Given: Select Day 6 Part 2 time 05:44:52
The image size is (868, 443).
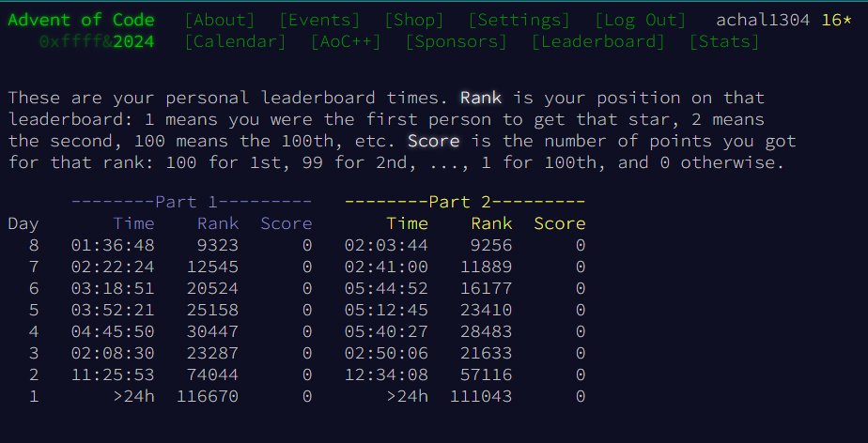Looking at the screenshot, I should (386, 288).
